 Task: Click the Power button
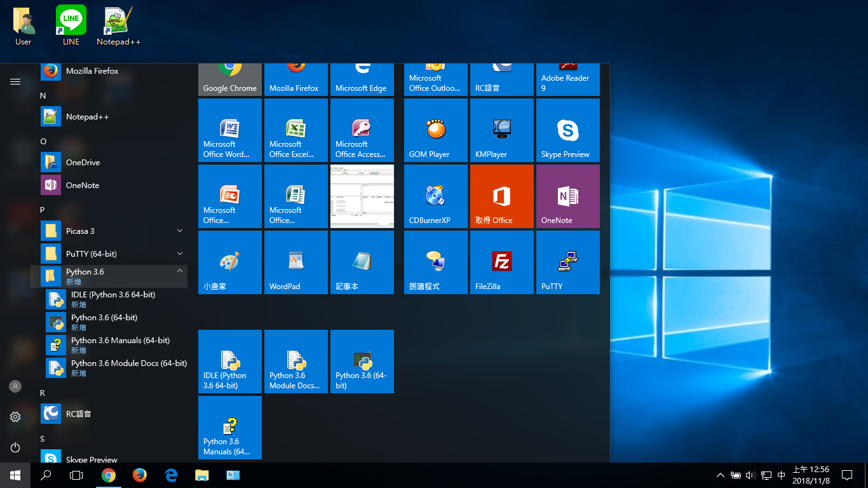pyautogui.click(x=15, y=447)
